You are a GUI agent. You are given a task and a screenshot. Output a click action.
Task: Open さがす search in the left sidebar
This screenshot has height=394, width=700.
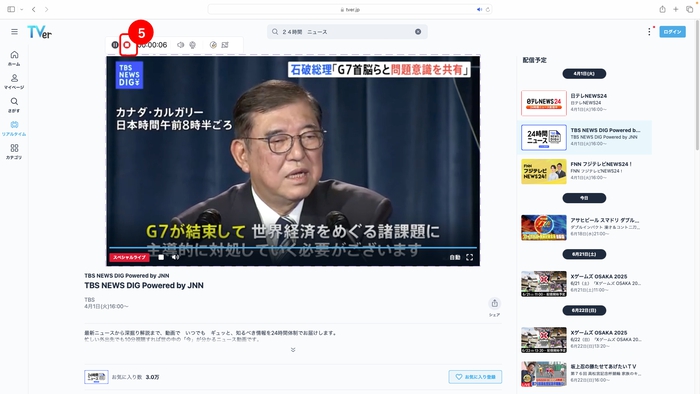pos(14,105)
